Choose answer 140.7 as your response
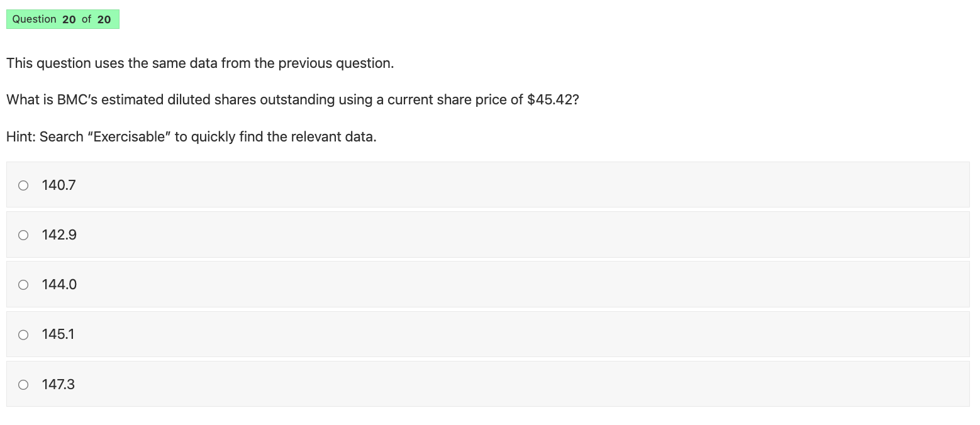 [x=58, y=185]
